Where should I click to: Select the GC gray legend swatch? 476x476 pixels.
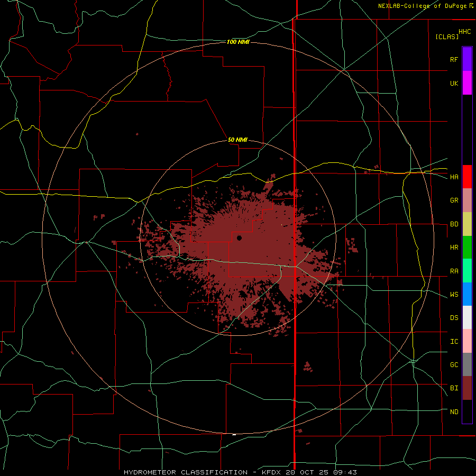point(467,364)
